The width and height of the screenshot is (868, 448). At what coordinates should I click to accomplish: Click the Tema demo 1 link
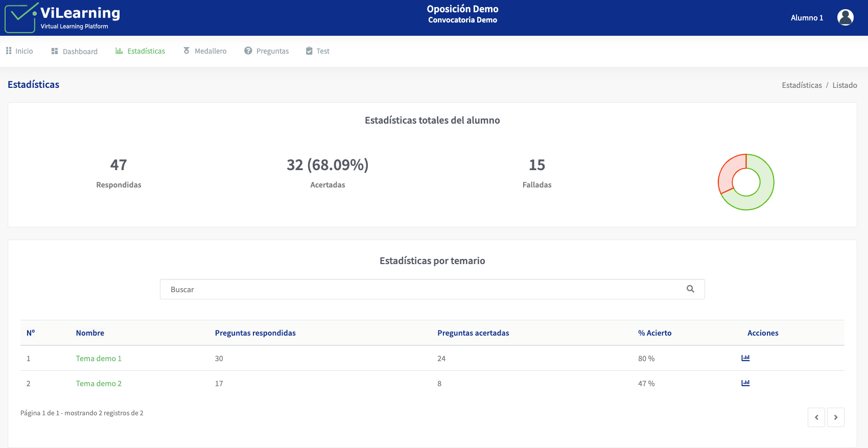[99, 359]
